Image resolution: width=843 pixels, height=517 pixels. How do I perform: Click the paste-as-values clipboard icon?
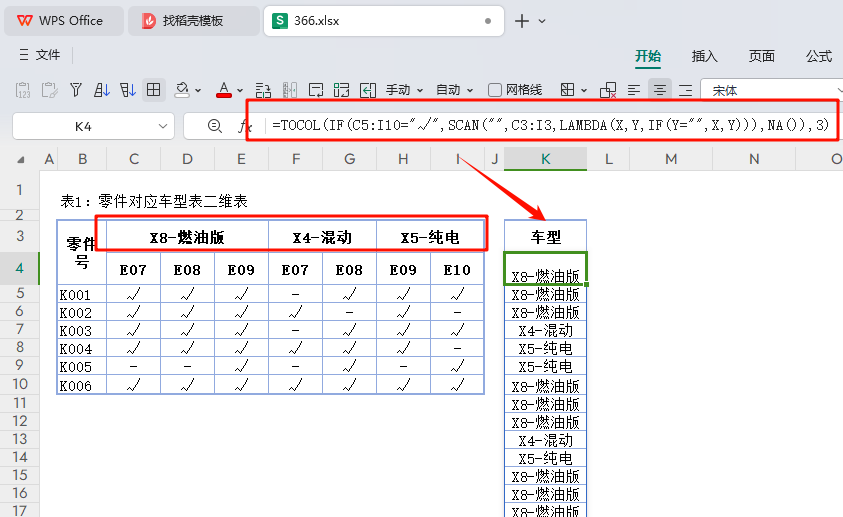pos(23,90)
